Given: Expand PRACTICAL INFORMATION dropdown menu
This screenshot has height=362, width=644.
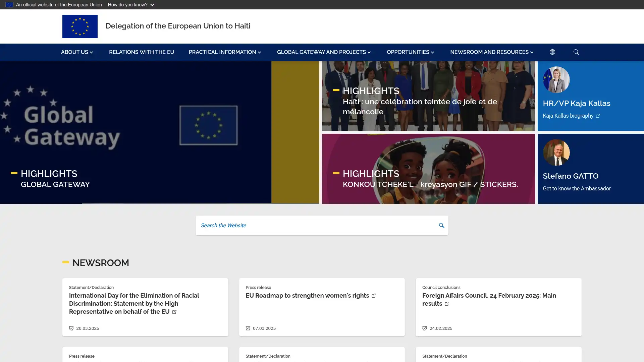Looking at the screenshot, I should tap(225, 52).
